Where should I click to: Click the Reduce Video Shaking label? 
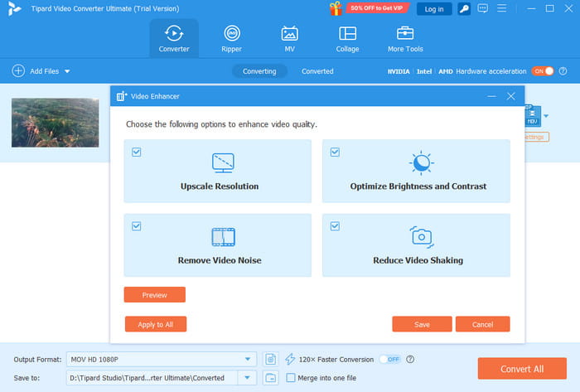pos(418,260)
